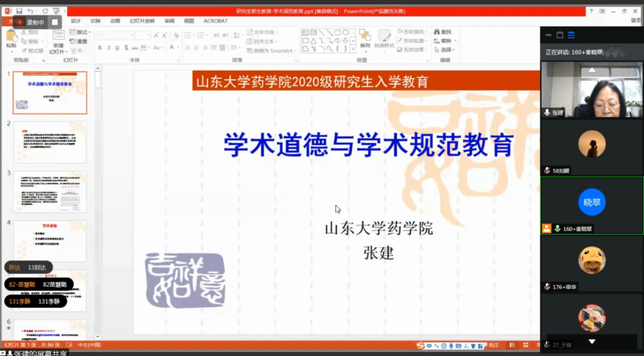The image size is (644, 356).
Task: Click the Undo arrow icon
Action: pyautogui.click(x=30, y=11)
